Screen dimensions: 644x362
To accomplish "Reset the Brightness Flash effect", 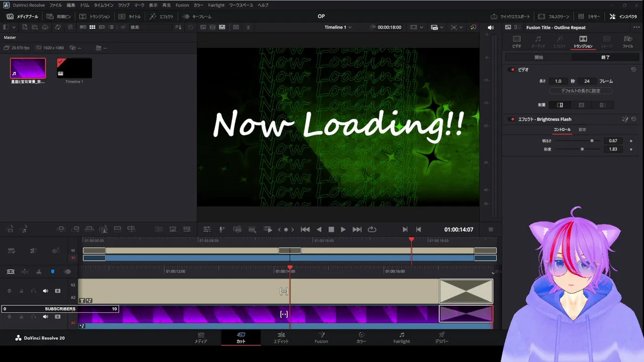I will point(633,119).
